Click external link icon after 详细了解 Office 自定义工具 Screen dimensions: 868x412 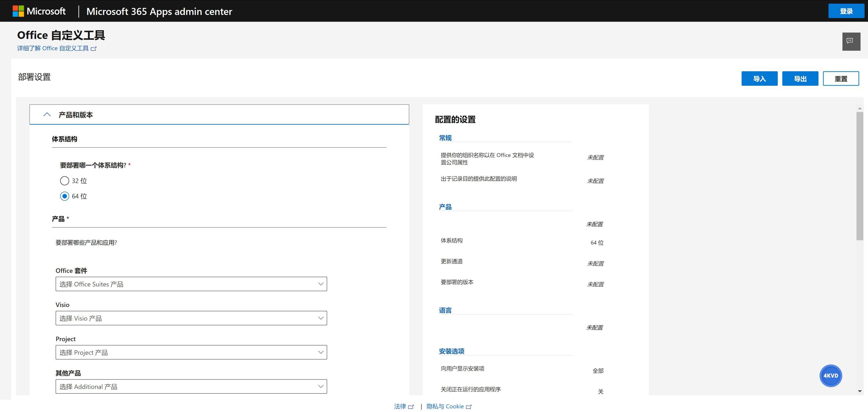coord(94,49)
